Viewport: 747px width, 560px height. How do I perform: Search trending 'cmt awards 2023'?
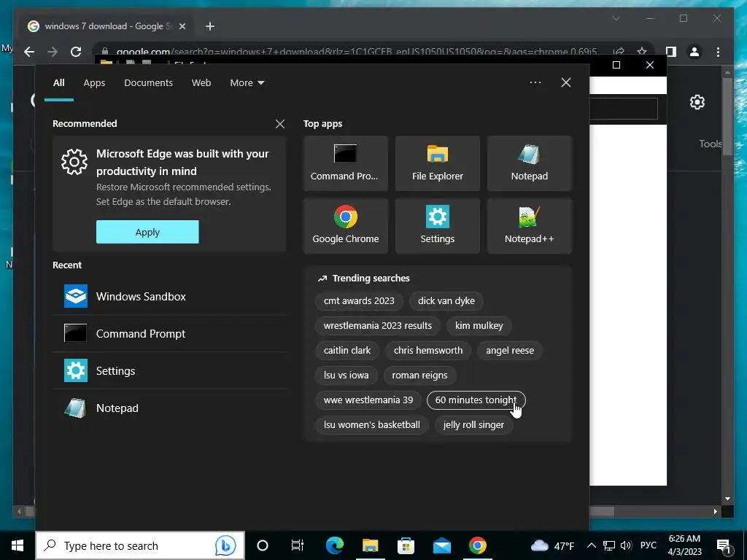point(359,301)
